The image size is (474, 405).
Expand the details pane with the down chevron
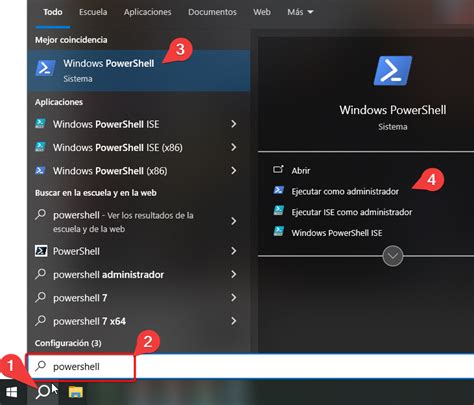[393, 256]
